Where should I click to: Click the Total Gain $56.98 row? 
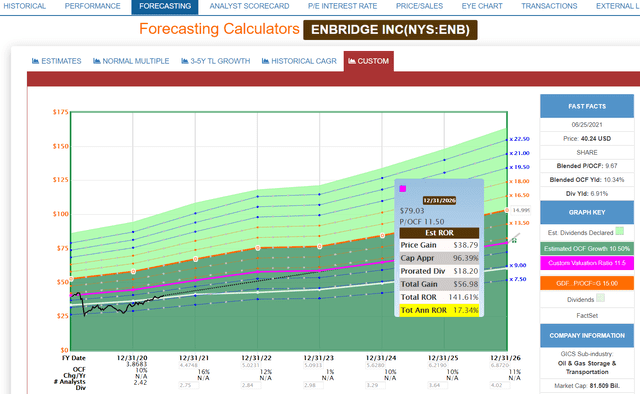[439, 284]
